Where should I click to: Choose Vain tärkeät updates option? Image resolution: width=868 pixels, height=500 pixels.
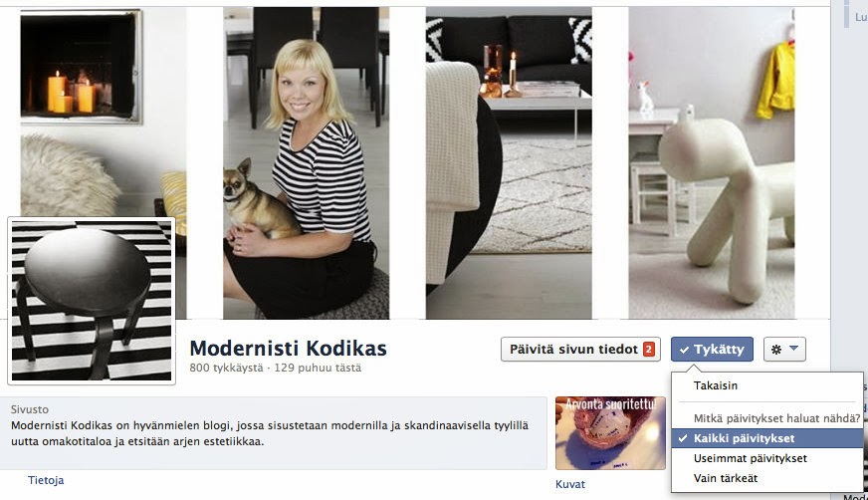tap(726, 478)
